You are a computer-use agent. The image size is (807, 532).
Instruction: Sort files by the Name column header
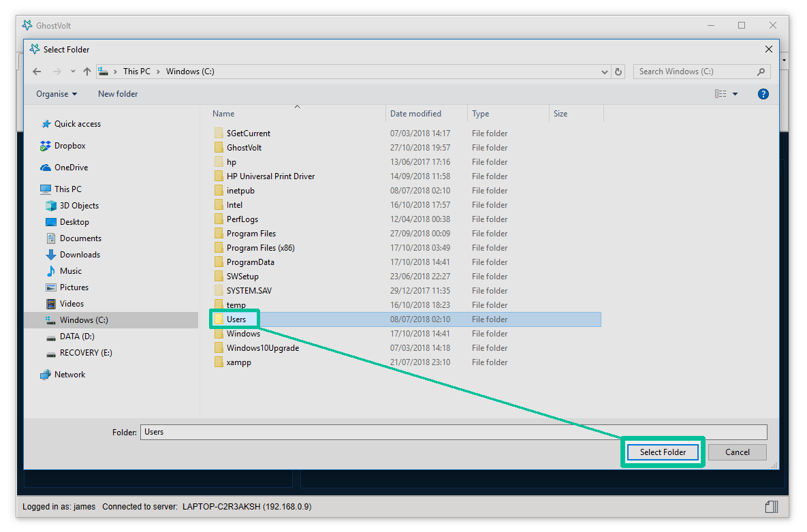[x=223, y=114]
